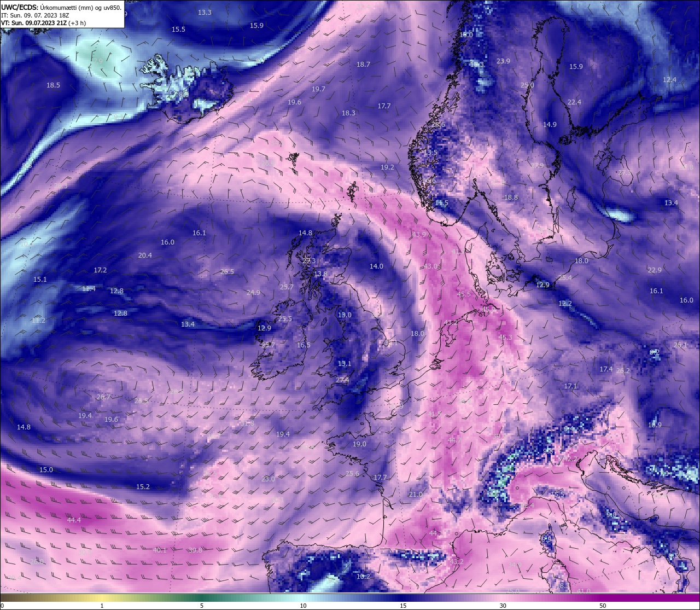Click the "12.4" value label
Screen dimensions: 700x610
tap(669, 79)
